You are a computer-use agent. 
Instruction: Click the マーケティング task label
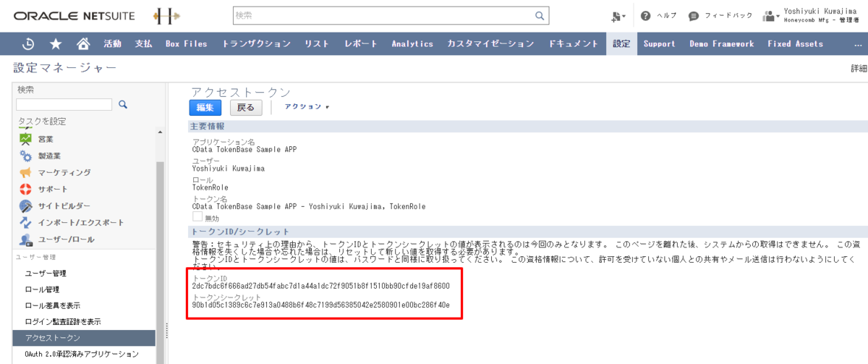[x=64, y=172]
